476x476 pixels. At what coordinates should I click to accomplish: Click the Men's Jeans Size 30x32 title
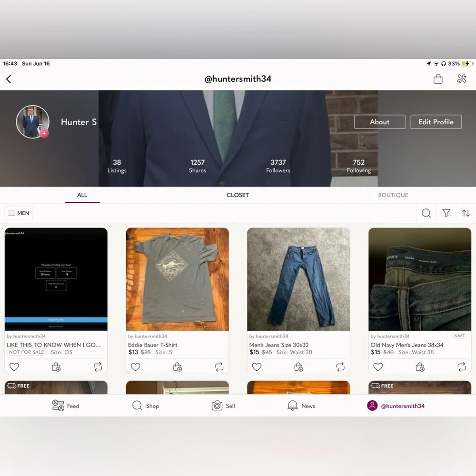[x=278, y=345]
